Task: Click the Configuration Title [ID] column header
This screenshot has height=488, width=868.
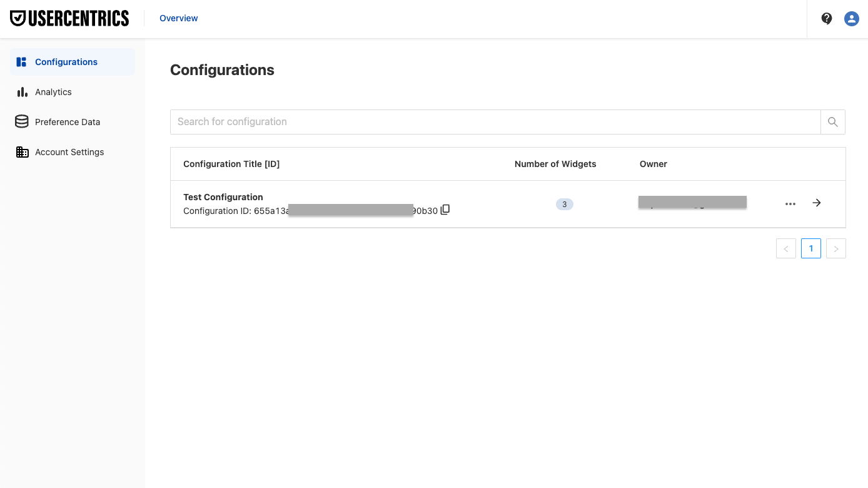Action: coord(231,164)
